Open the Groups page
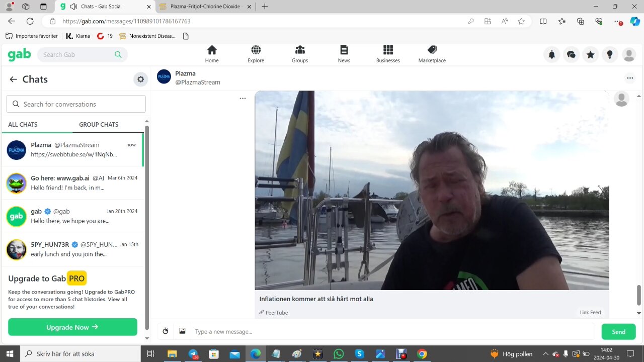 coord(300,54)
